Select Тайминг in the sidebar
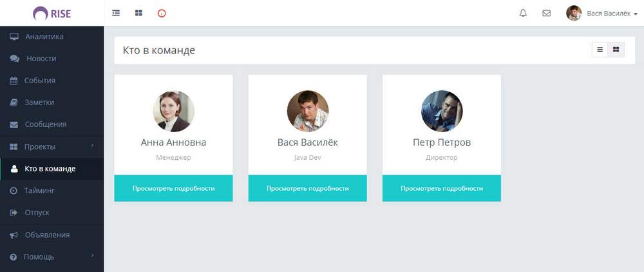Image resolution: width=644 pixels, height=272 pixels. tap(39, 191)
